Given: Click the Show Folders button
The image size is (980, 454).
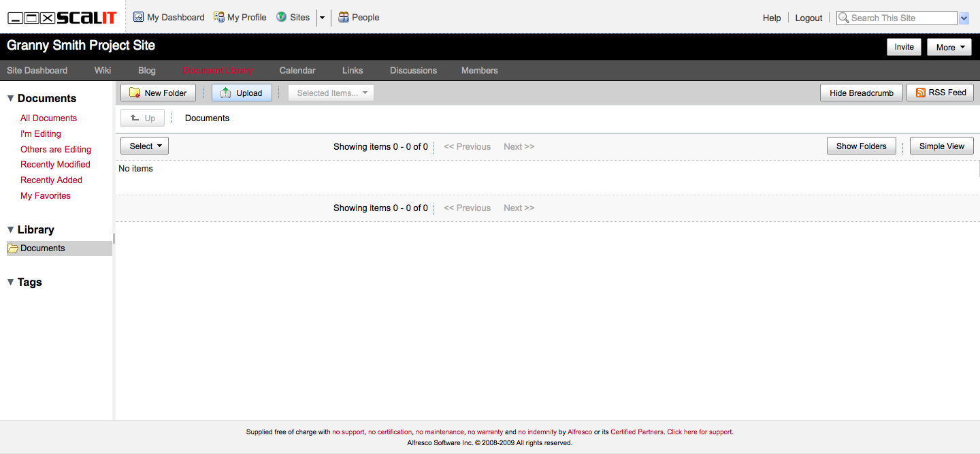Looking at the screenshot, I should tap(862, 146).
